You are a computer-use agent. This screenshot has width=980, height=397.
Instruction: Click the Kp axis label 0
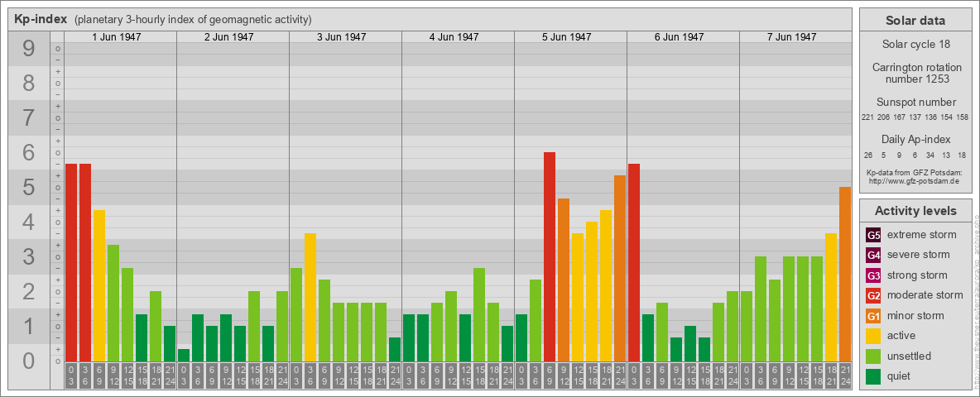pyautogui.click(x=28, y=361)
